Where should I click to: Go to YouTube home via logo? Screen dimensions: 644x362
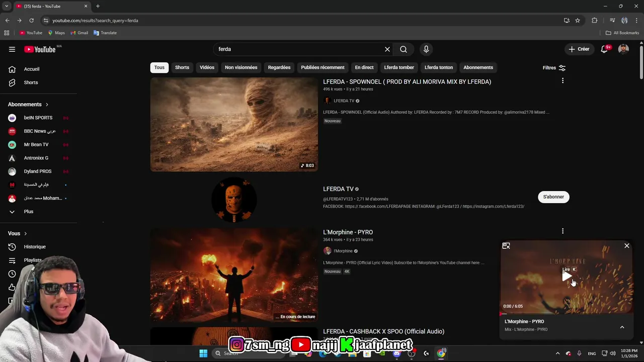40,49
